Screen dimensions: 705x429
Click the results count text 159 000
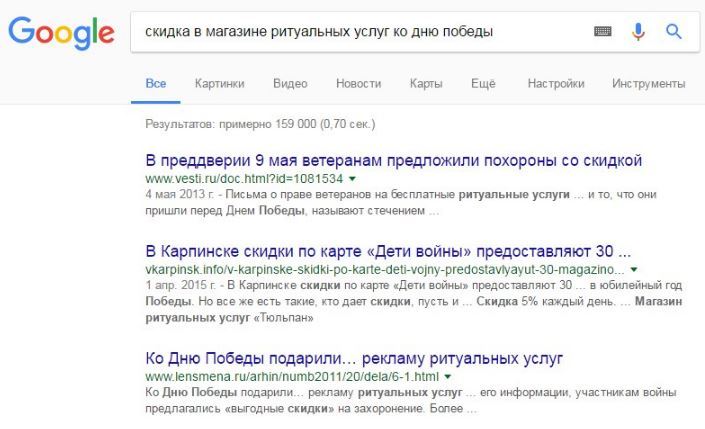pyautogui.click(x=260, y=124)
